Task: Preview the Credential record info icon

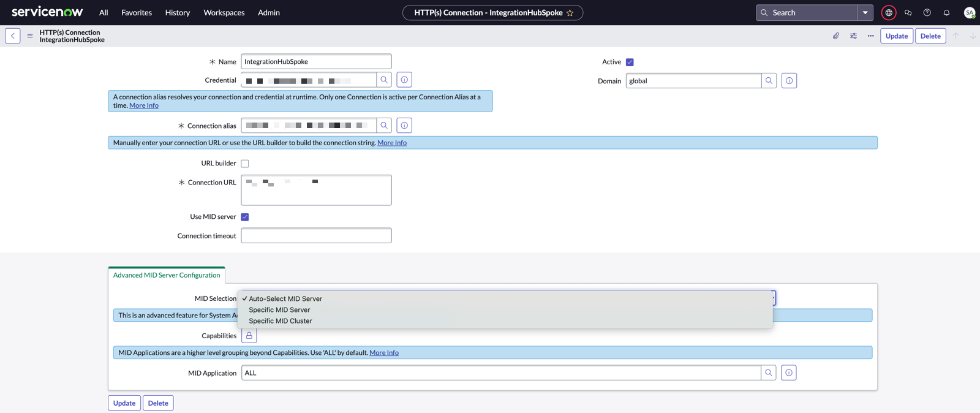Action: [404, 80]
